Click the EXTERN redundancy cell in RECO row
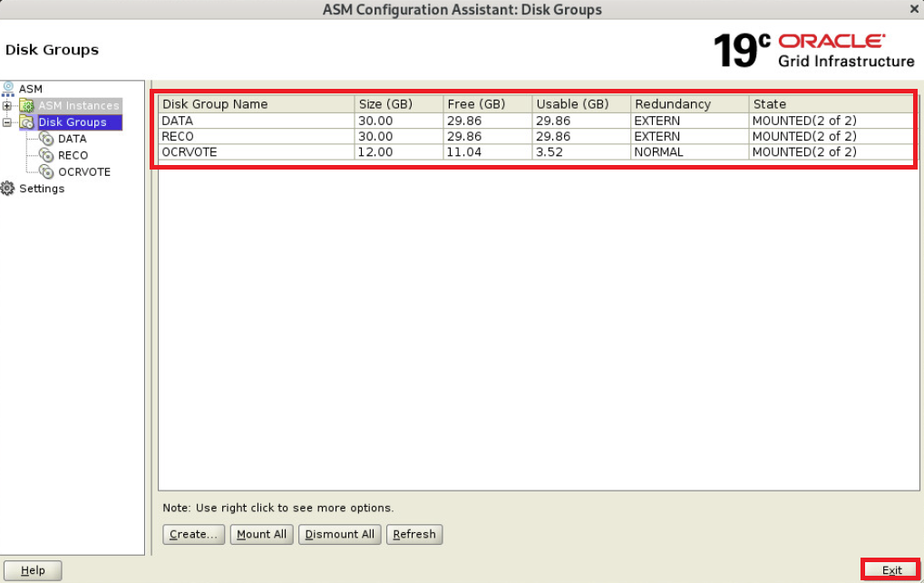This screenshot has height=583, width=924. coord(690,136)
